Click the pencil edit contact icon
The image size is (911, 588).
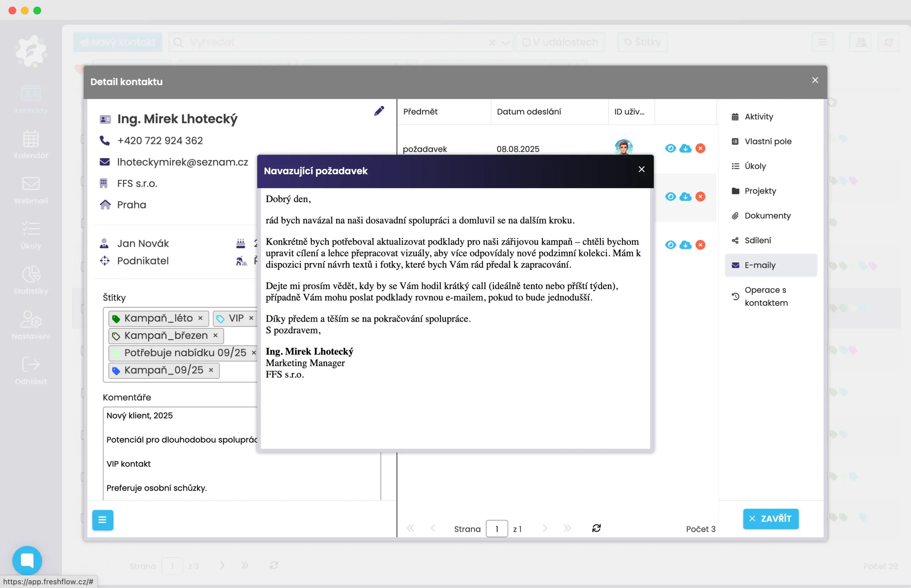pos(379,111)
